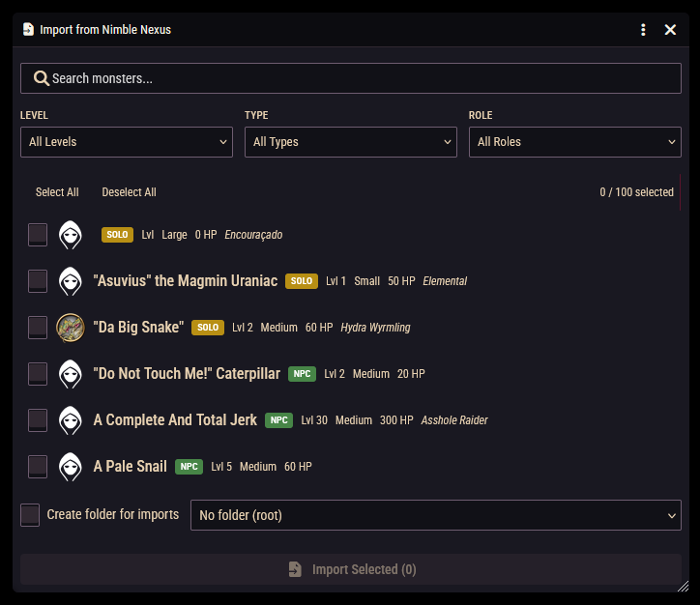Click the A Complete And Total Jerk name
This screenshot has width=700, height=605.
pyautogui.click(x=175, y=420)
